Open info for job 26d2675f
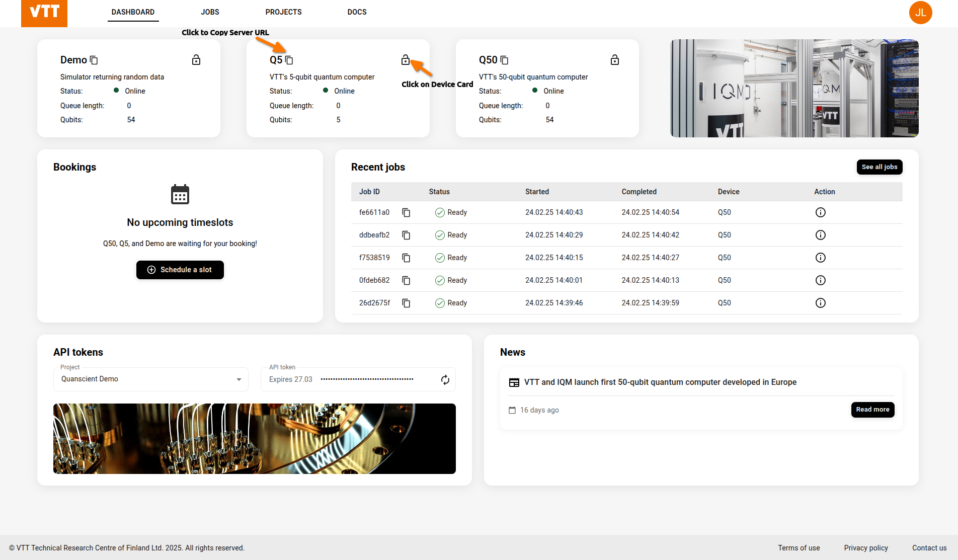This screenshot has height=560, width=958. pos(821,303)
